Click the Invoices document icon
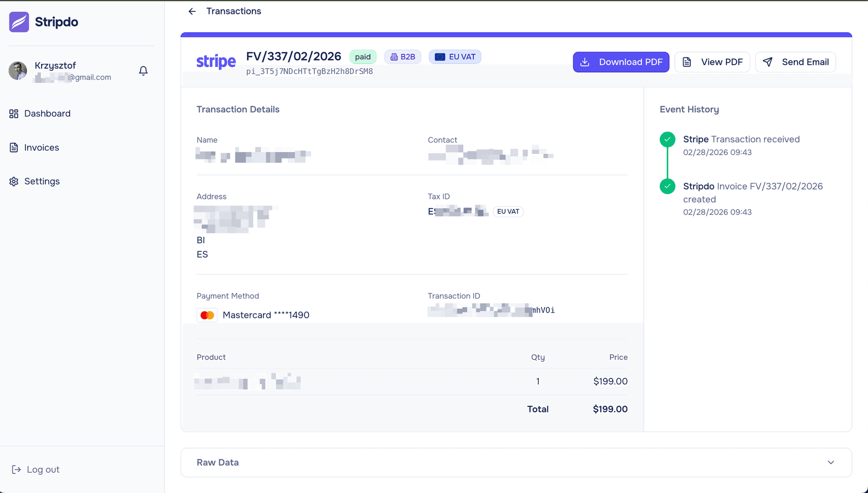868x493 pixels. (14, 147)
